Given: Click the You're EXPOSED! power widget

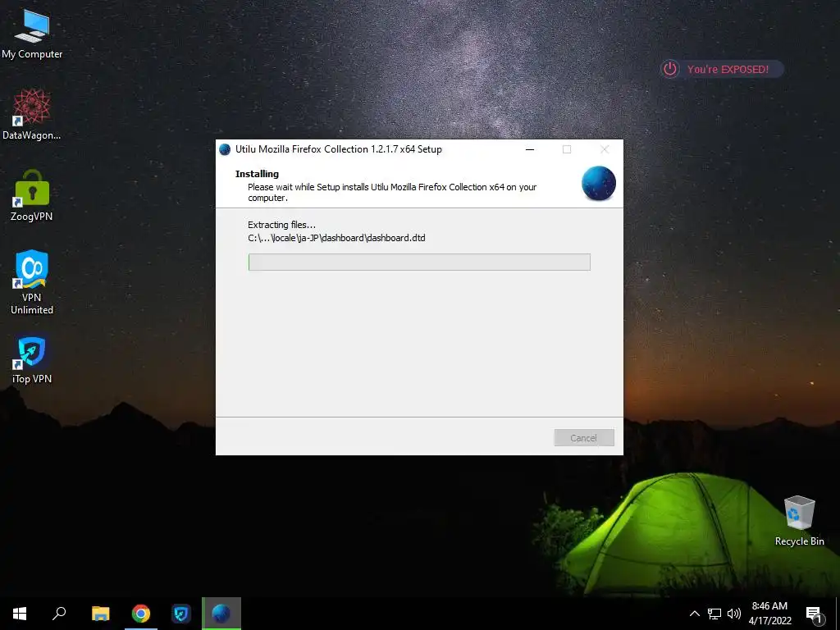Looking at the screenshot, I should click(x=722, y=69).
